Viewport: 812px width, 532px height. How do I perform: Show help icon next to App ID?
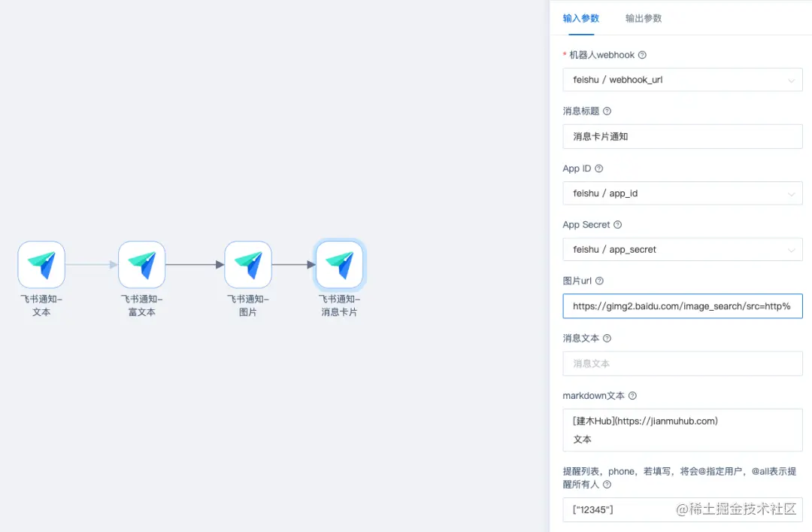598,169
